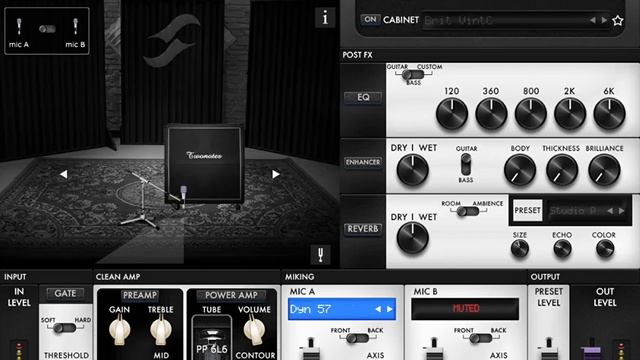The height and width of the screenshot is (360, 640).
Task: Click the REVERB section button
Action: click(x=363, y=229)
